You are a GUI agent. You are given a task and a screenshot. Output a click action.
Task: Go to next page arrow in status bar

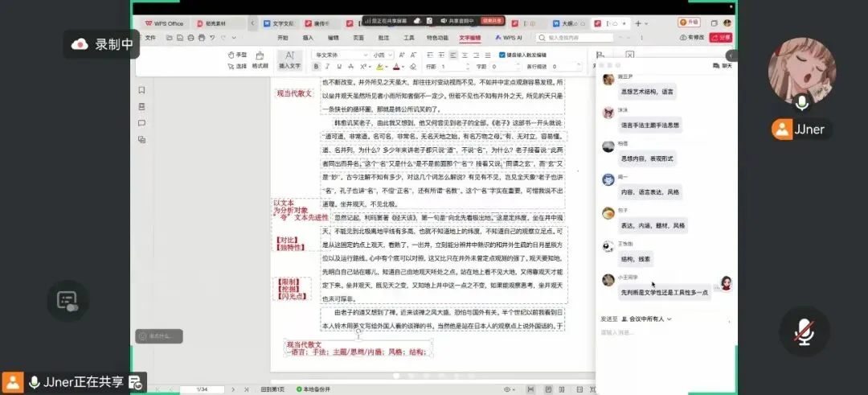233,389
